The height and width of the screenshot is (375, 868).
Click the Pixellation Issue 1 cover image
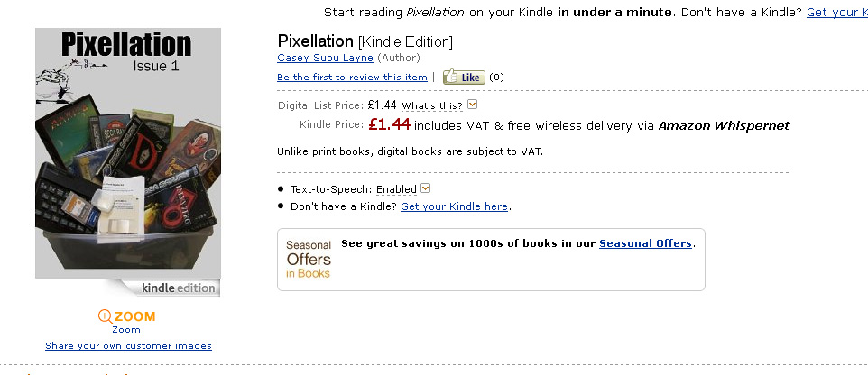[127, 153]
